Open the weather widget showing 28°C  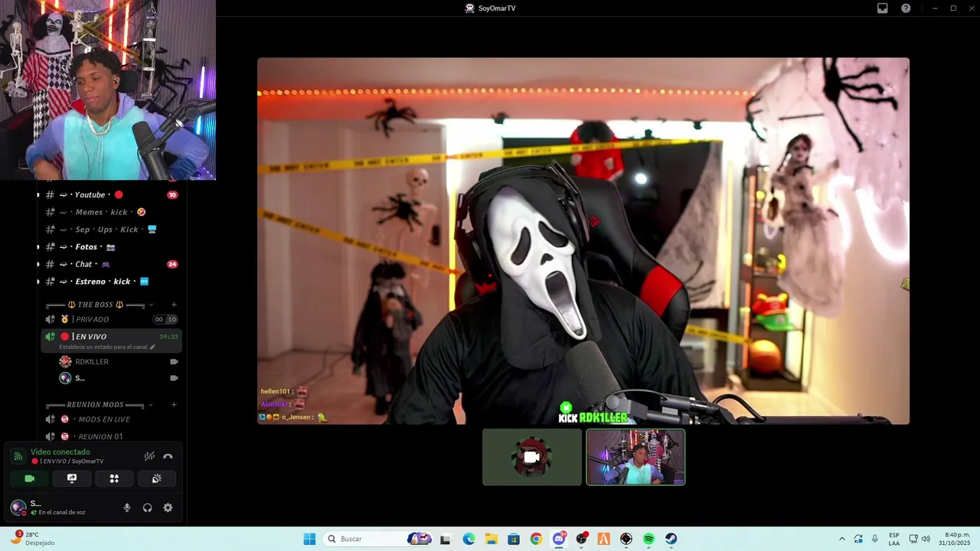click(x=32, y=539)
